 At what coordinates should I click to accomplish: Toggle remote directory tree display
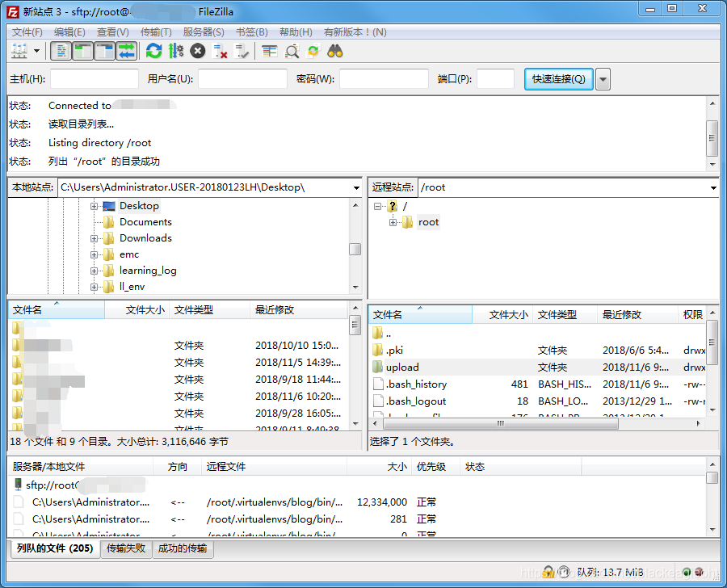tap(105, 51)
